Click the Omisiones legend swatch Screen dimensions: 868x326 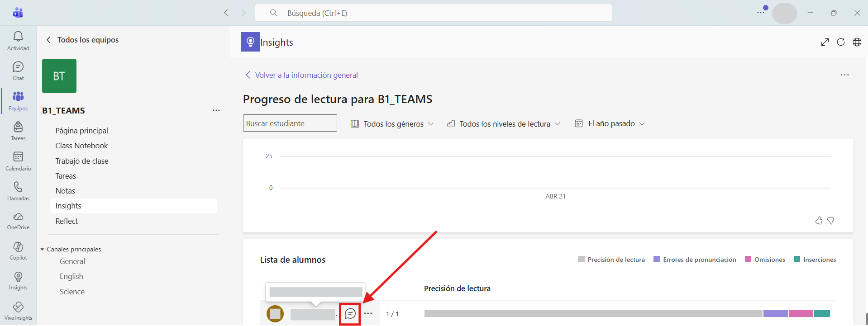(x=748, y=259)
